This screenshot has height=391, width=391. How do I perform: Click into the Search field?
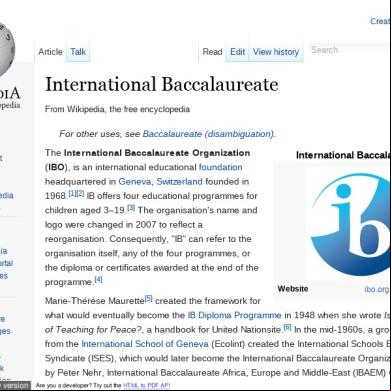(x=349, y=50)
